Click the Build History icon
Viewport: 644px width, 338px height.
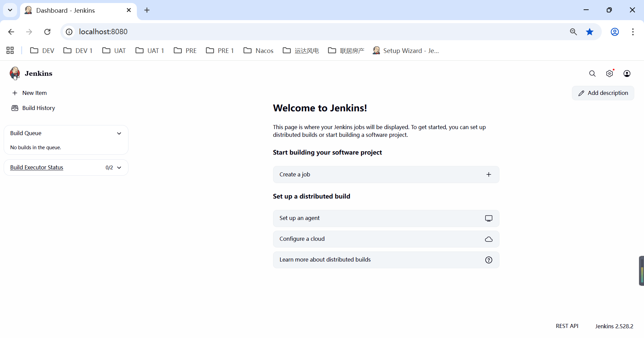click(15, 108)
